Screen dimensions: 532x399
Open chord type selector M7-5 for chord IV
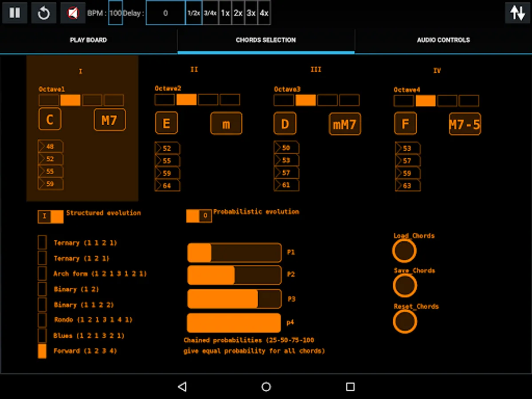465,124
